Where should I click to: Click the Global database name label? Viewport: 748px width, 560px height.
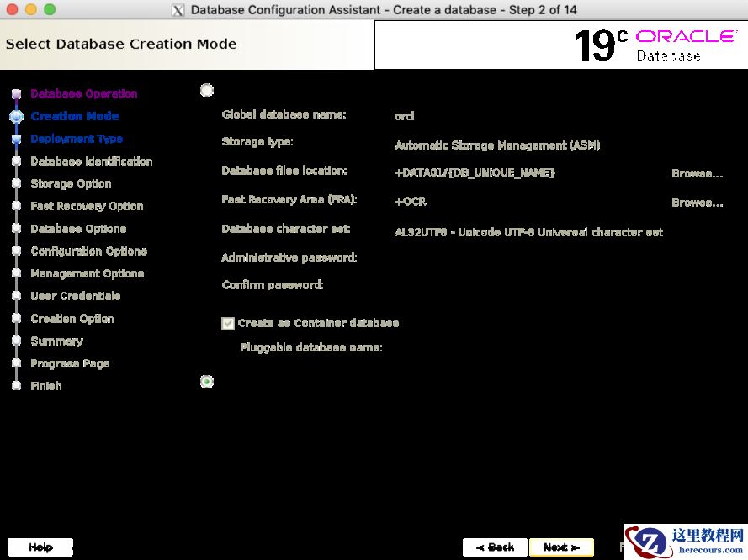pyautogui.click(x=284, y=114)
